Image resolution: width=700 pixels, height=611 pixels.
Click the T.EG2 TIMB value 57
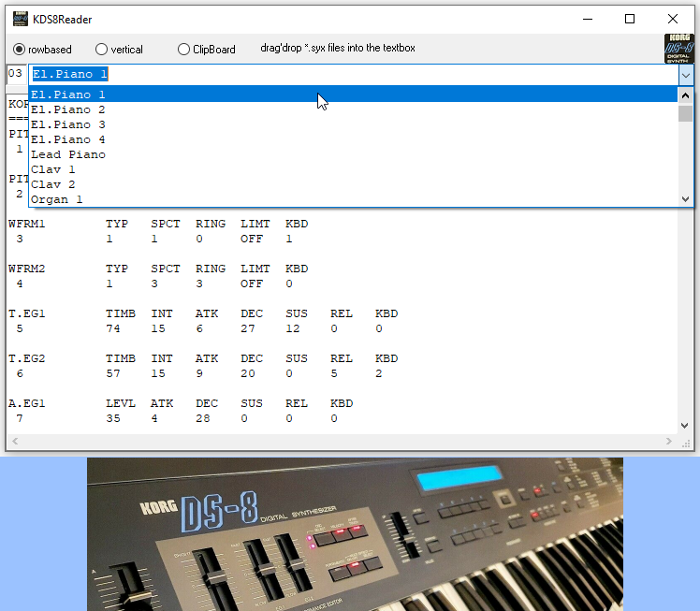113,373
